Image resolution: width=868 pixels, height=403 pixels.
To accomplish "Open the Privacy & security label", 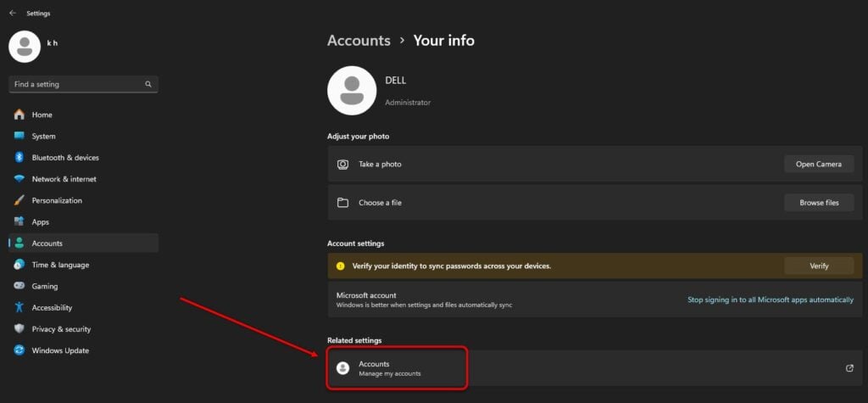I will click(x=61, y=329).
